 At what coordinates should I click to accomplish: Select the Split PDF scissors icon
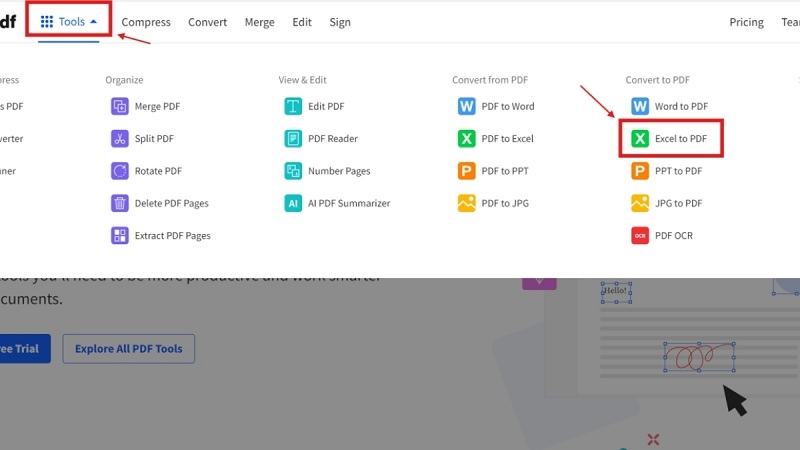pos(119,138)
